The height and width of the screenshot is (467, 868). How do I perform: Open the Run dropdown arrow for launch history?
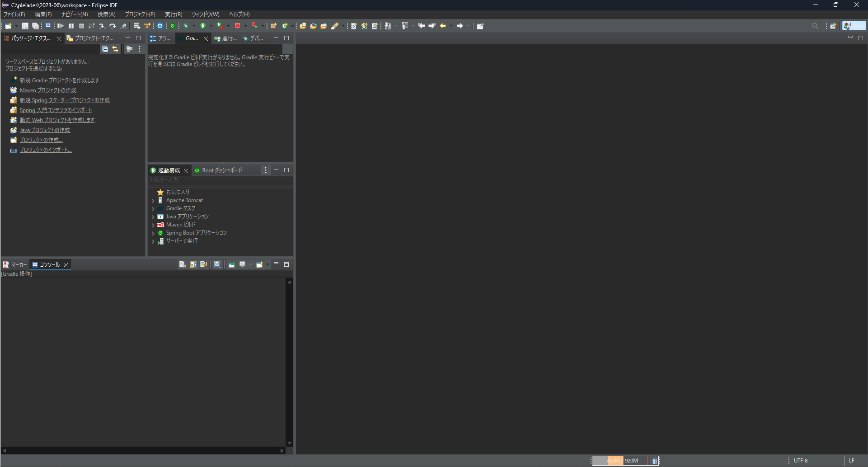211,26
